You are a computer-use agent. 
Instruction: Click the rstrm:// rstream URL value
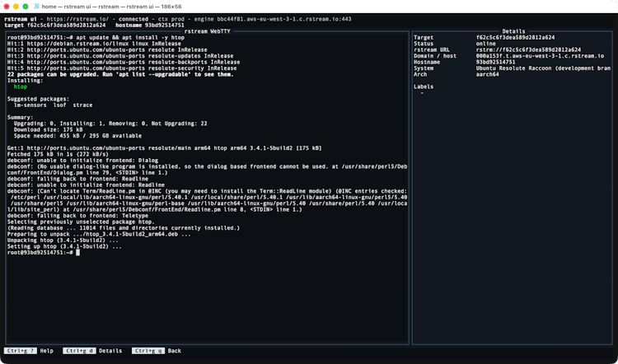click(539, 49)
